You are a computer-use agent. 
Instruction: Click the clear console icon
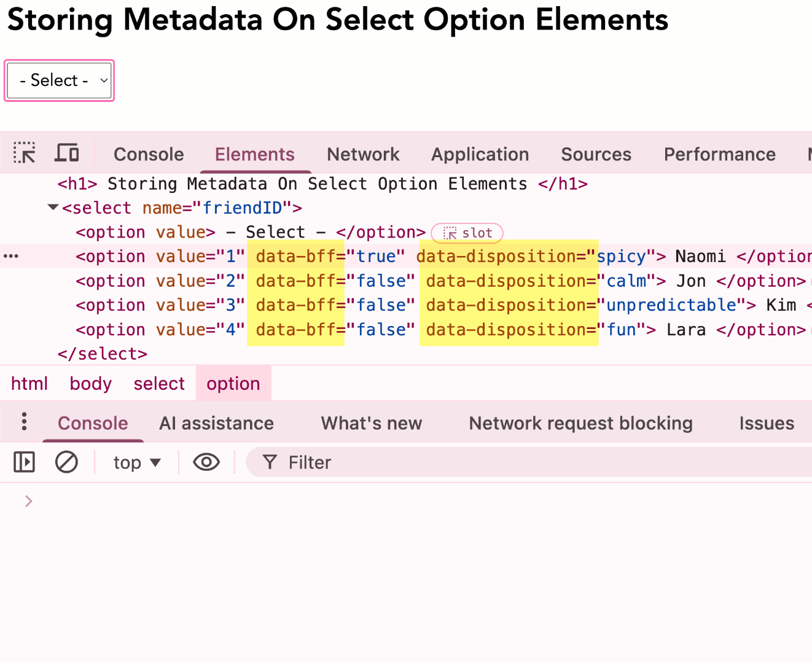(66, 462)
